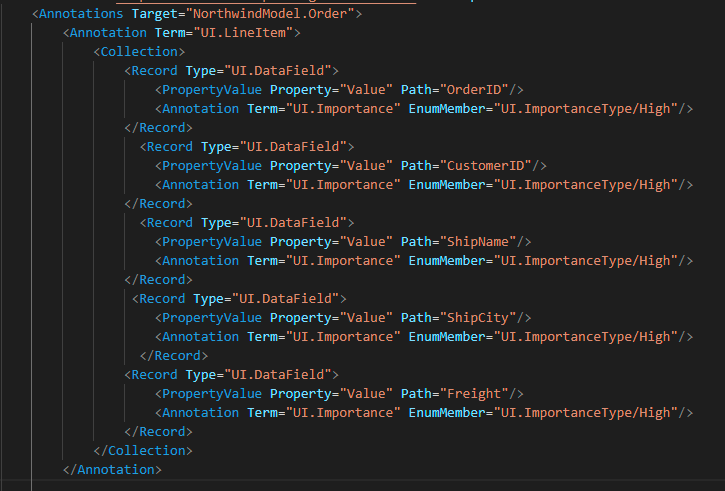
Task: Click the closing "</Collection>" tag
Action: click(143, 451)
